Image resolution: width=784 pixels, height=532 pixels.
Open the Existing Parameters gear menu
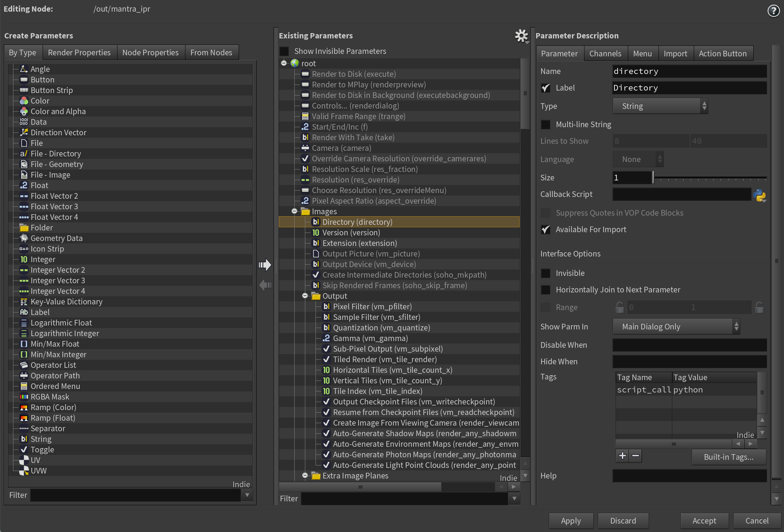coord(521,36)
